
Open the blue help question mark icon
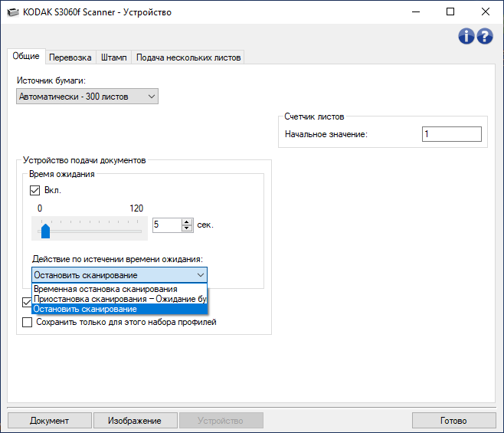(x=485, y=36)
